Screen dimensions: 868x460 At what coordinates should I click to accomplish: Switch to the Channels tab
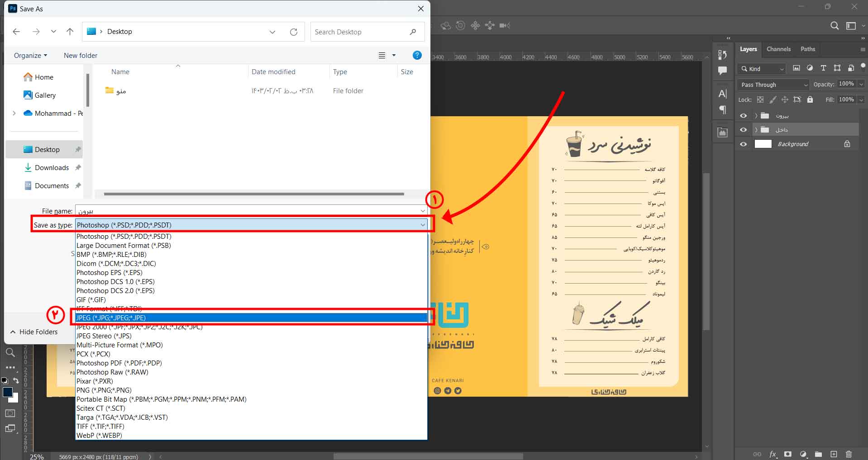click(x=778, y=49)
